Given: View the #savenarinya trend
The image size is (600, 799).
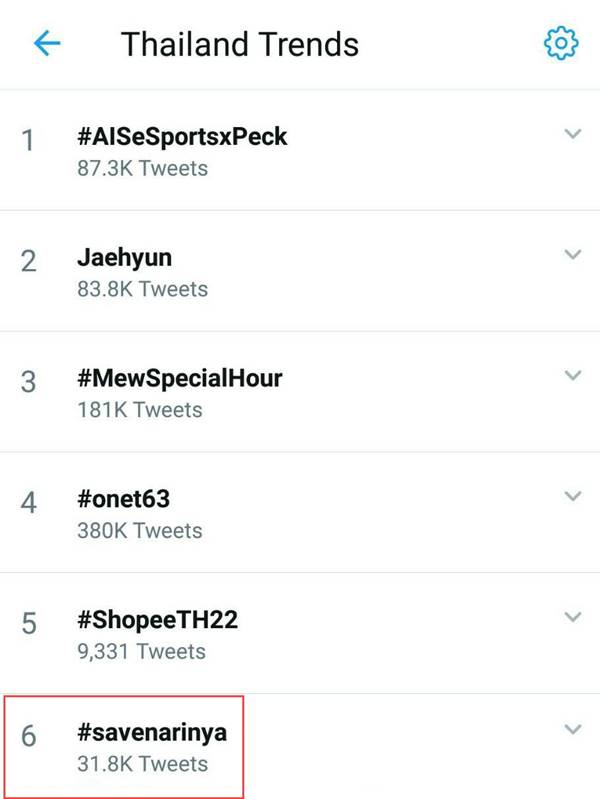Looking at the screenshot, I should 152,733.
